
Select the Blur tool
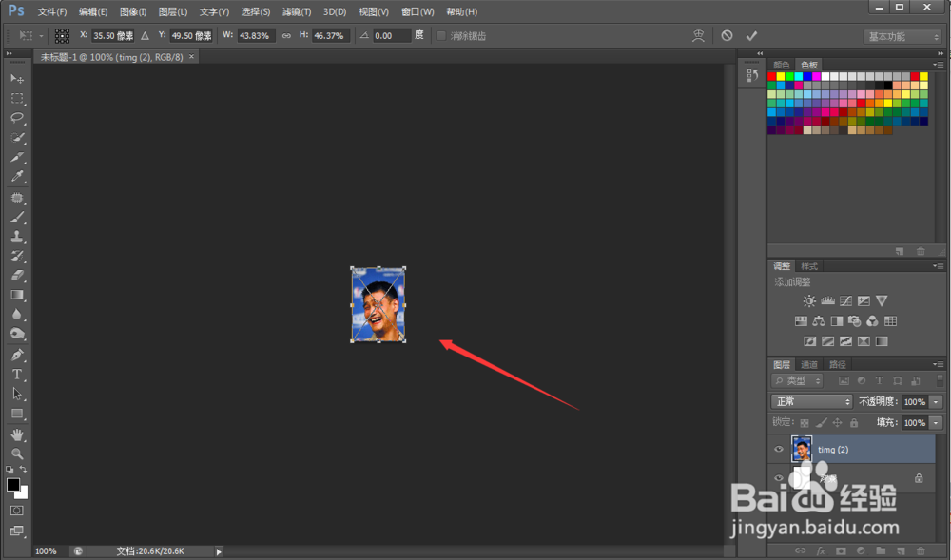pyautogui.click(x=17, y=314)
